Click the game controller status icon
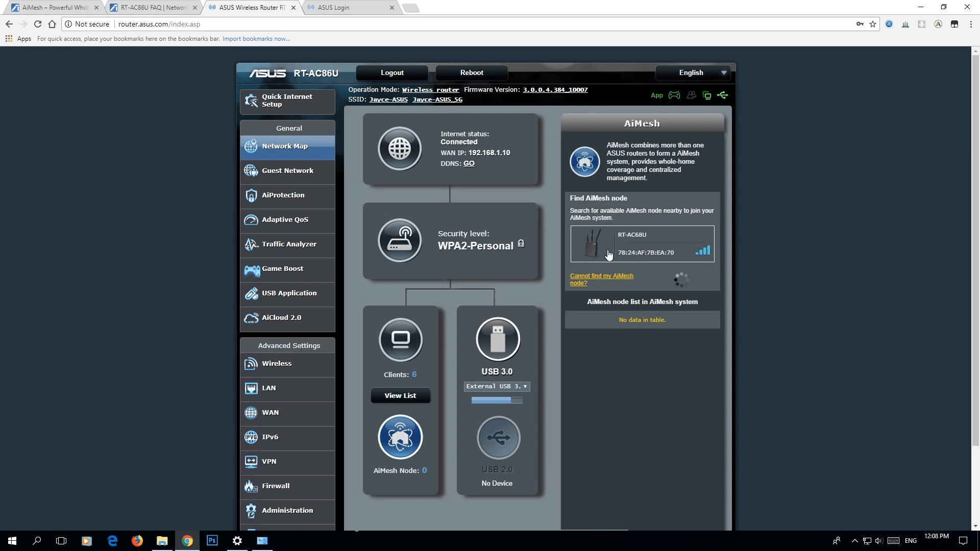This screenshot has height=551, width=980. tap(674, 95)
